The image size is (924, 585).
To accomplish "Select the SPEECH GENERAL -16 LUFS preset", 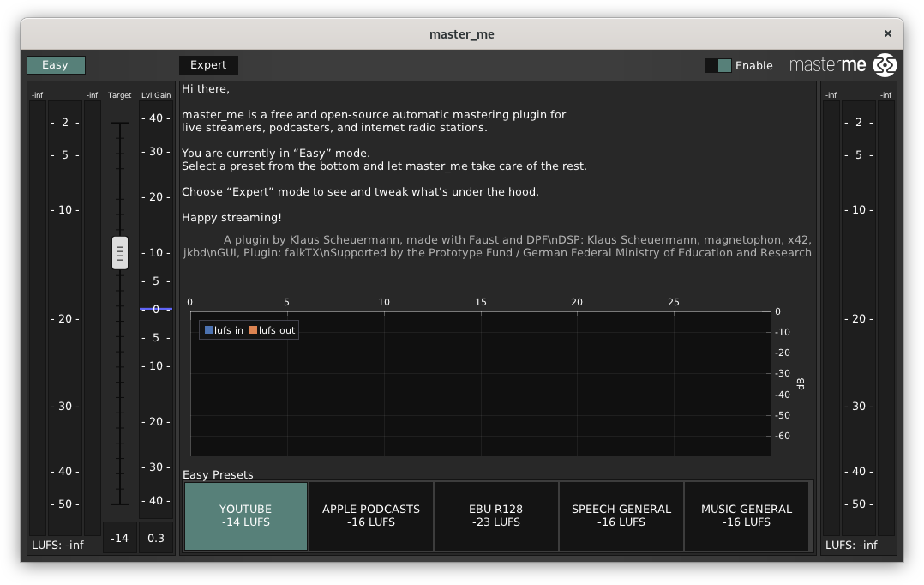I will tap(621, 516).
